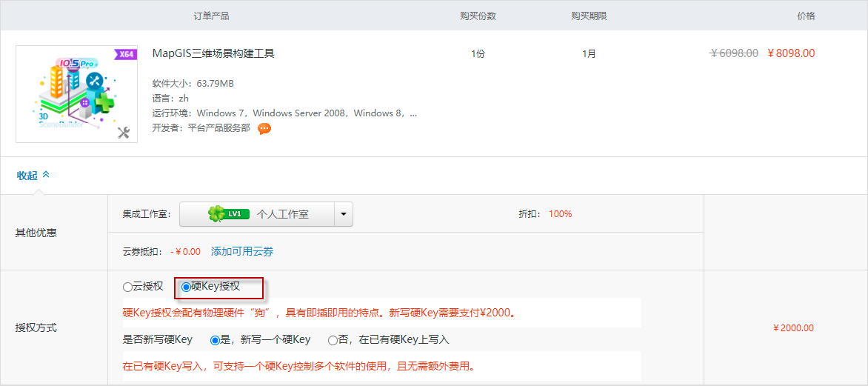Click the 集成工作室 label
The height and width of the screenshot is (386, 868).
[x=148, y=214]
